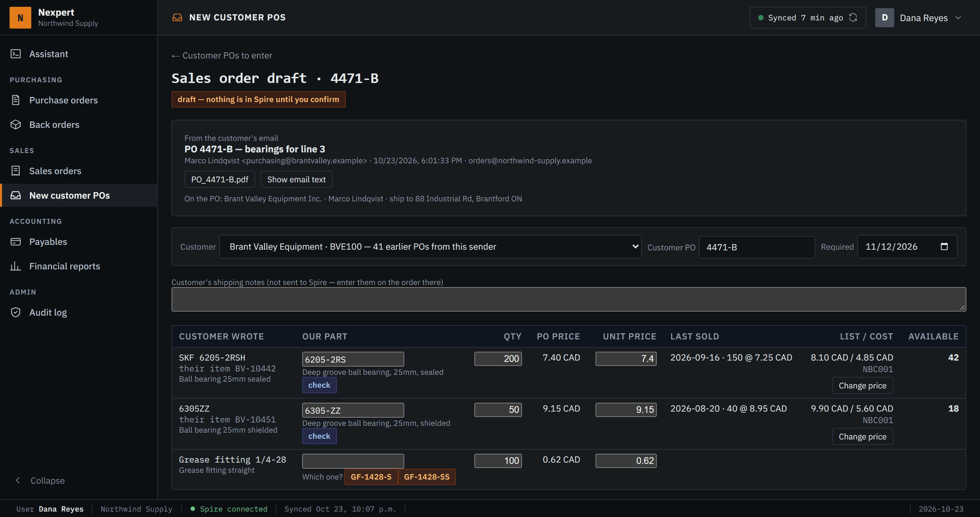Screen dimensions: 980x517
Task: Click the Spire connected status
Action: click(x=229, y=508)
